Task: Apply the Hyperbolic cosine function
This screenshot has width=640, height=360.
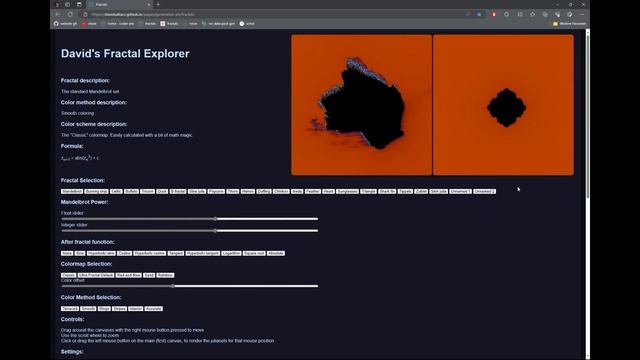Action: coord(150,253)
